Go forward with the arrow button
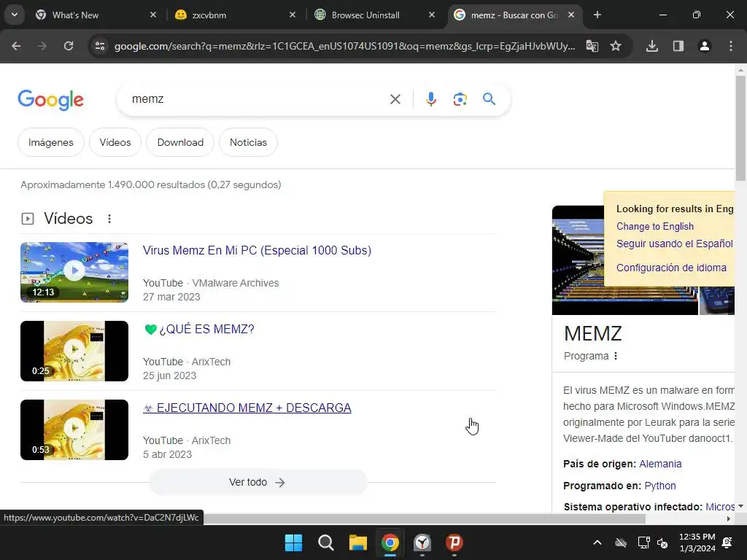This screenshot has height=560, width=747. click(42, 46)
